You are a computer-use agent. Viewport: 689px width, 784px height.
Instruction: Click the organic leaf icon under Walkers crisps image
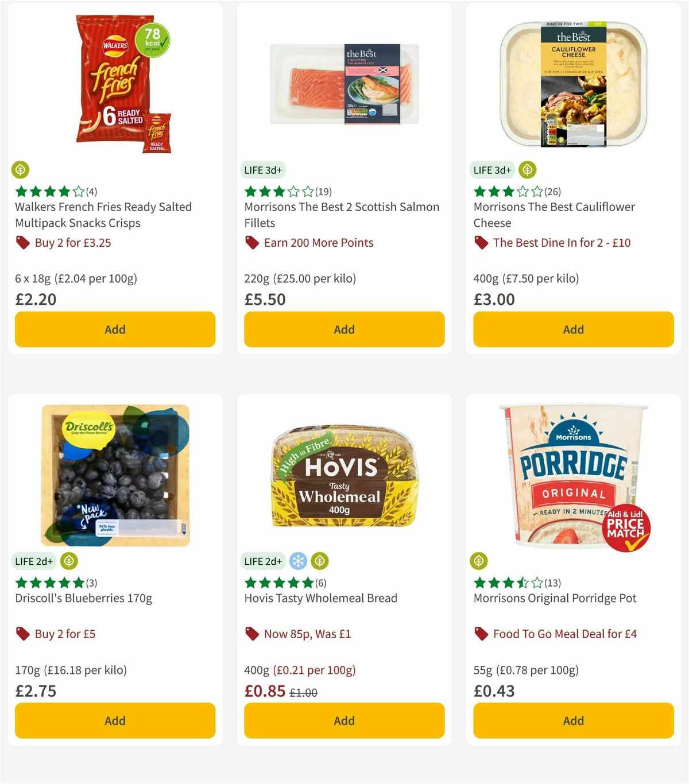pos(21,169)
